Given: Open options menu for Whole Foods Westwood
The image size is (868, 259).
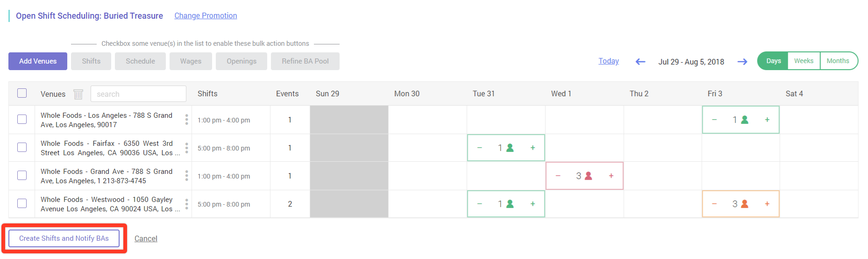Looking at the screenshot, I should 186,204.
